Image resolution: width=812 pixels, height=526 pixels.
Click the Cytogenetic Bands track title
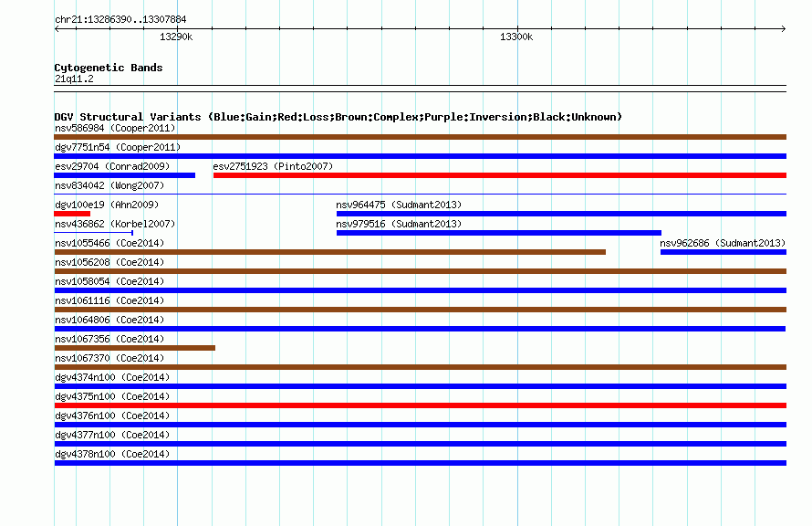click(109, 68)
